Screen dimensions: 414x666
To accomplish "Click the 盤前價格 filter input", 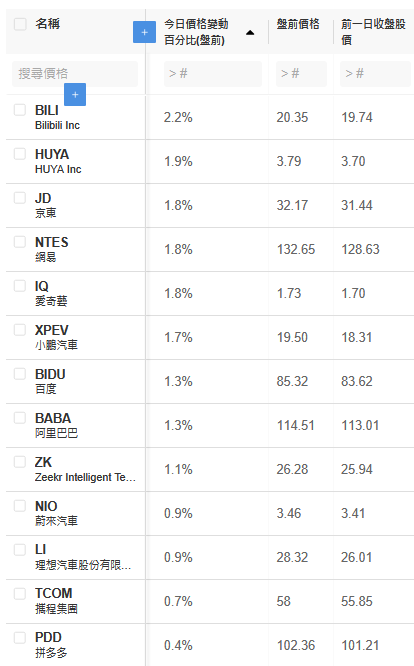I will [x=301, y=74].
